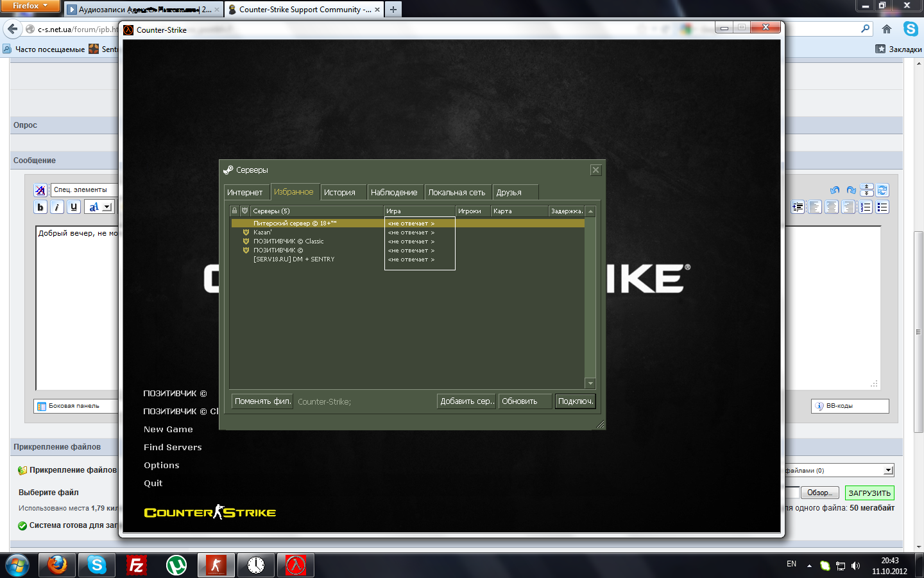Image resolution: width=924 pixels, height=578 pixels.
Task: Enlarge the editor with the down-arrows button
Action: coord(867,193)
